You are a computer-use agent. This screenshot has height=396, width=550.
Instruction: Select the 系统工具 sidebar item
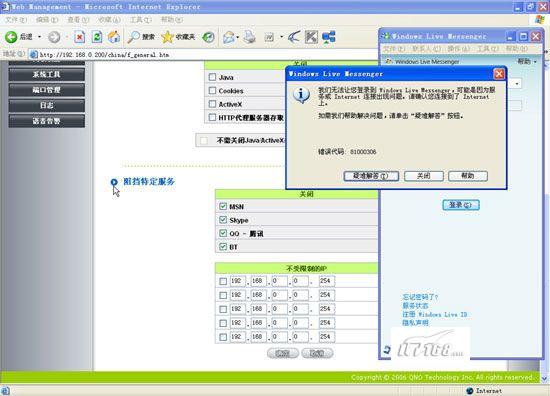coord(47,74)
